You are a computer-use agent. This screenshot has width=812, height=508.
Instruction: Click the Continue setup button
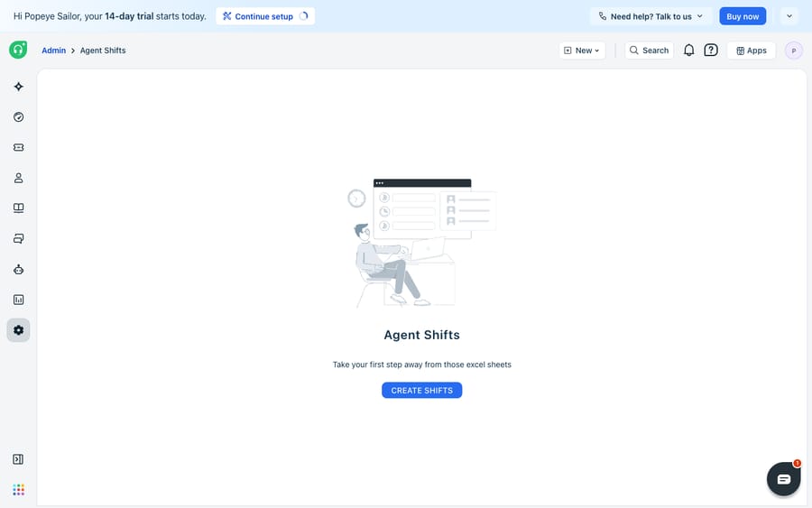(265, 16)
